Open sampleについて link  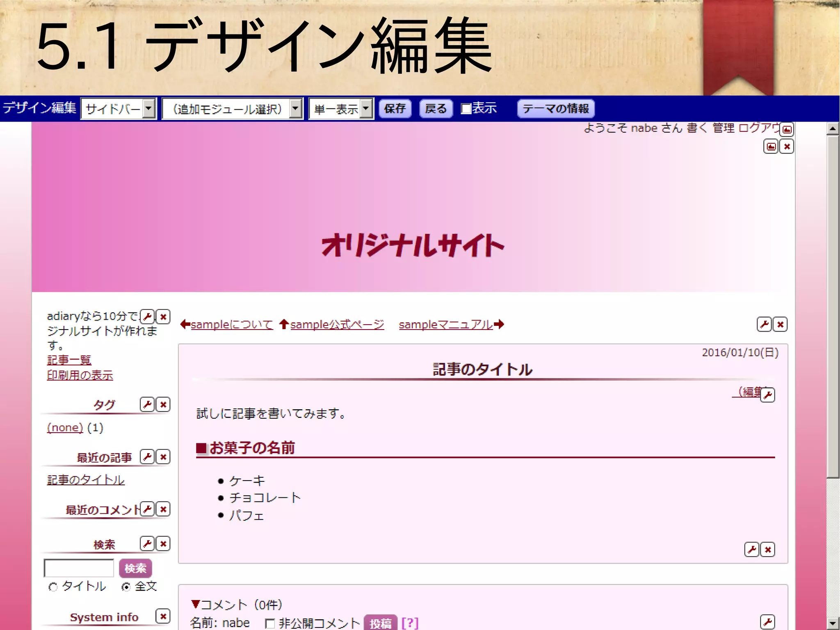coord(232,324)
